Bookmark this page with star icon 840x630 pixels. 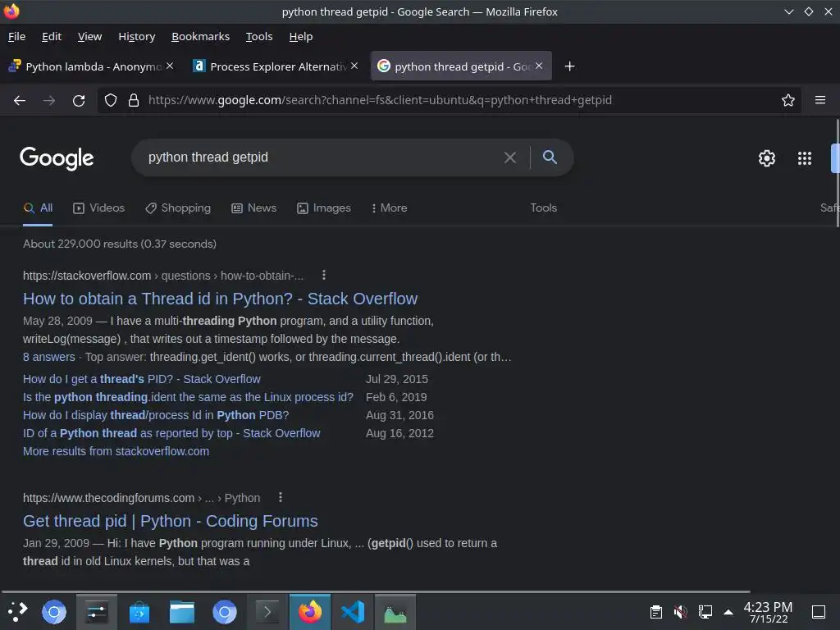[x=788, y=100]
